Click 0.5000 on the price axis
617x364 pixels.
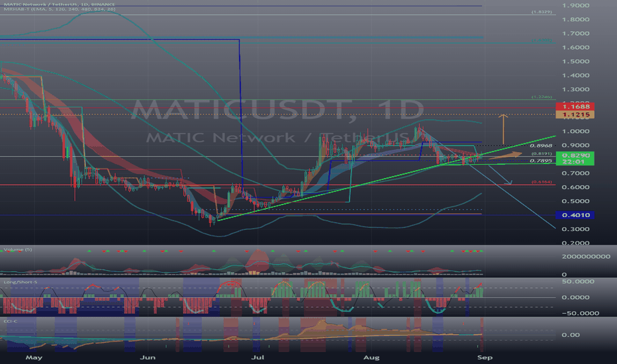(576, 201)
